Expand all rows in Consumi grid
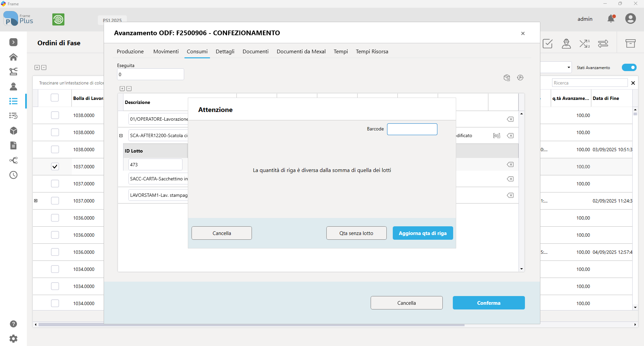Screen dimensions: 644x346 [x=122, y=89]
